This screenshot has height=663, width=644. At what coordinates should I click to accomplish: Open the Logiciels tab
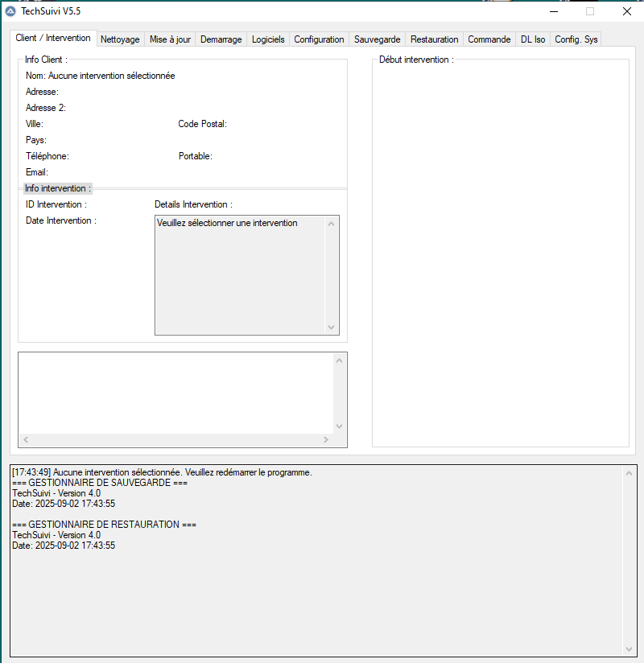point(267,39)
